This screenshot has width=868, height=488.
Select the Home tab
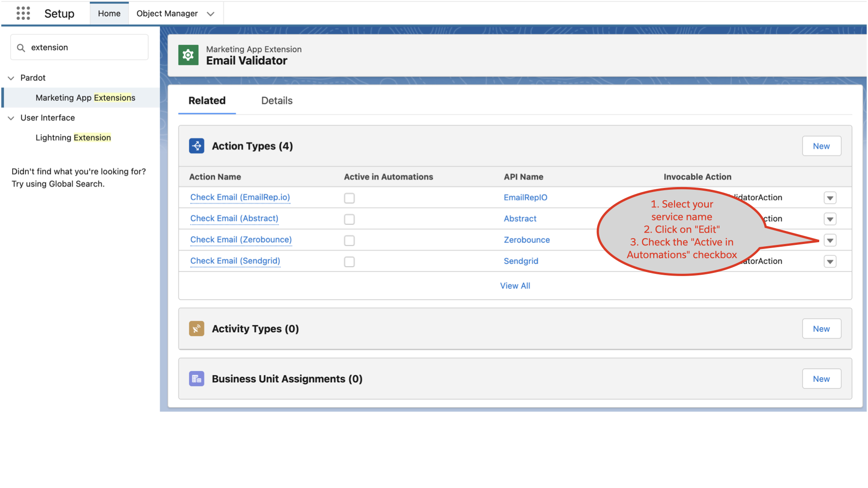(109, 13)
